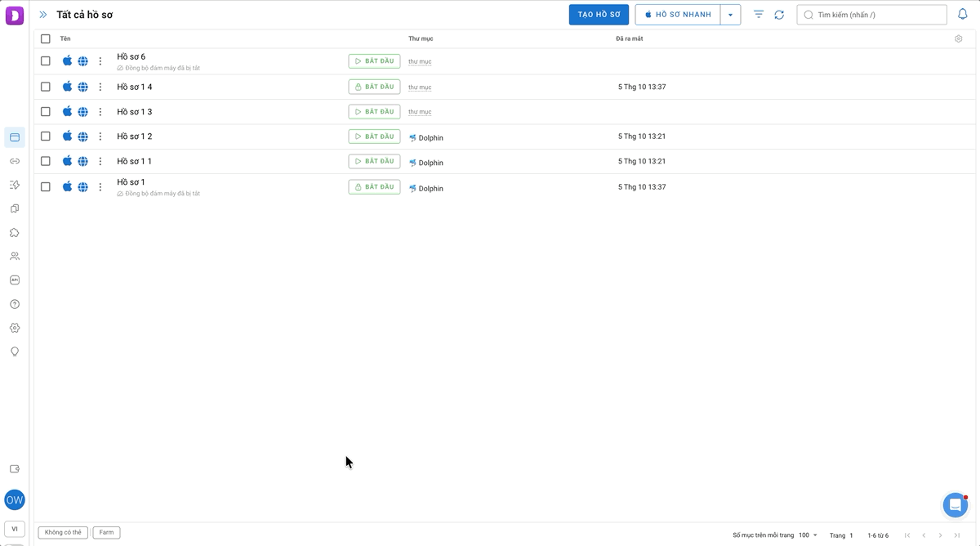Expand the Hồ sơ nhanh dropdown arrow
980x546 pixels.
click(731, 15)
